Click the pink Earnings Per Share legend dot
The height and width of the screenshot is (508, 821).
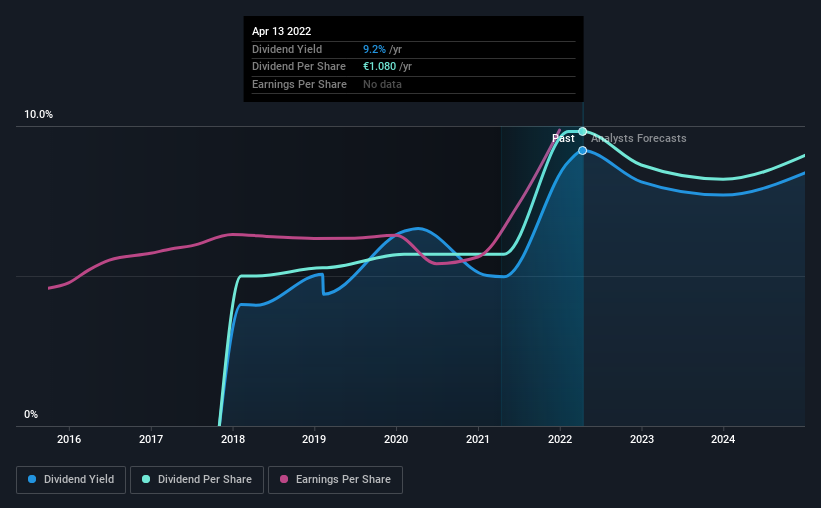pyautogui.click(x=284, y=479)
